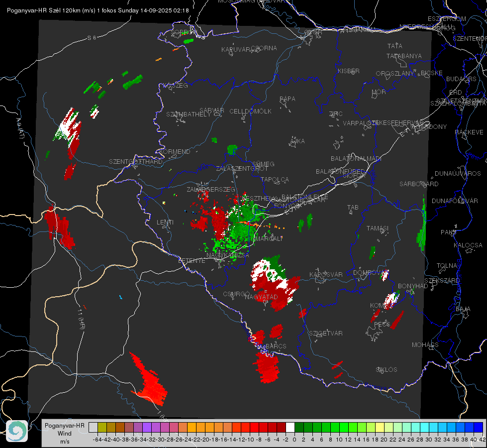Select the TATABANYA label
The width and height of the screenshot is (487, 448).
tap(404, 56)
